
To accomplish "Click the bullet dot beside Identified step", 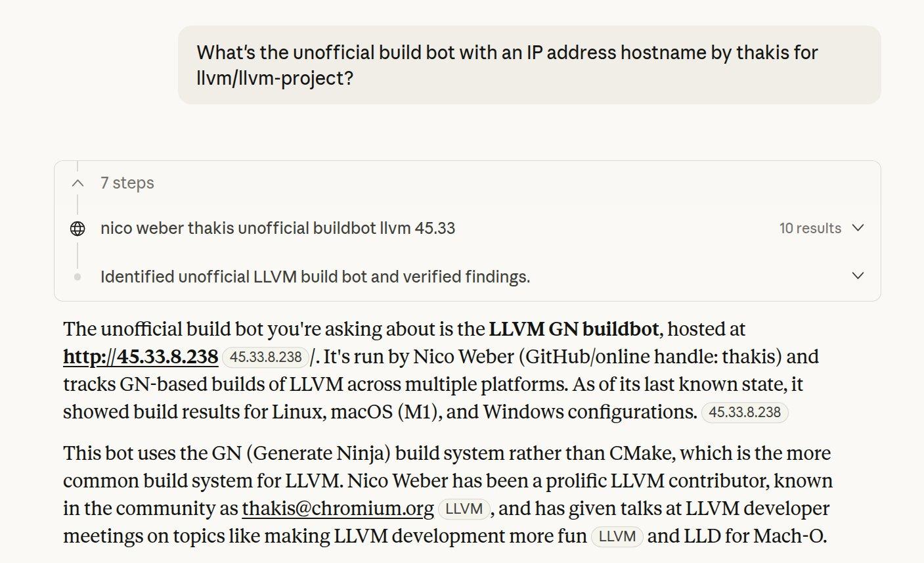I will [77, 277].
